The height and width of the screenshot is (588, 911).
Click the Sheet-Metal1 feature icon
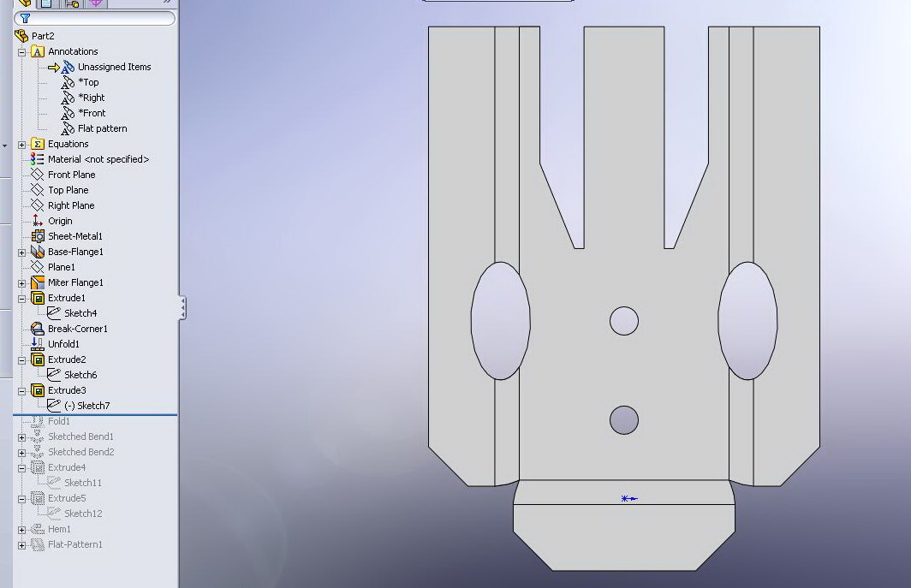37,236
